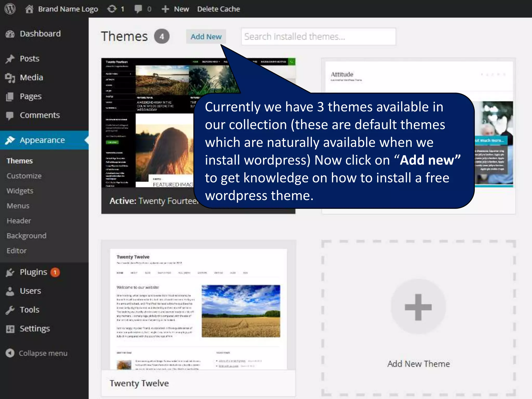
Task: Click the Users person icon
Action: coord(10,291)
